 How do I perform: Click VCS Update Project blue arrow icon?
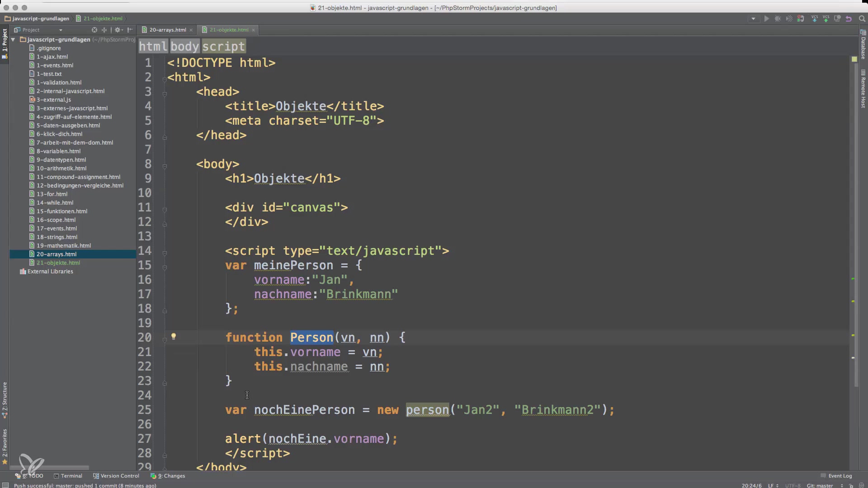(x=815, y=19)
